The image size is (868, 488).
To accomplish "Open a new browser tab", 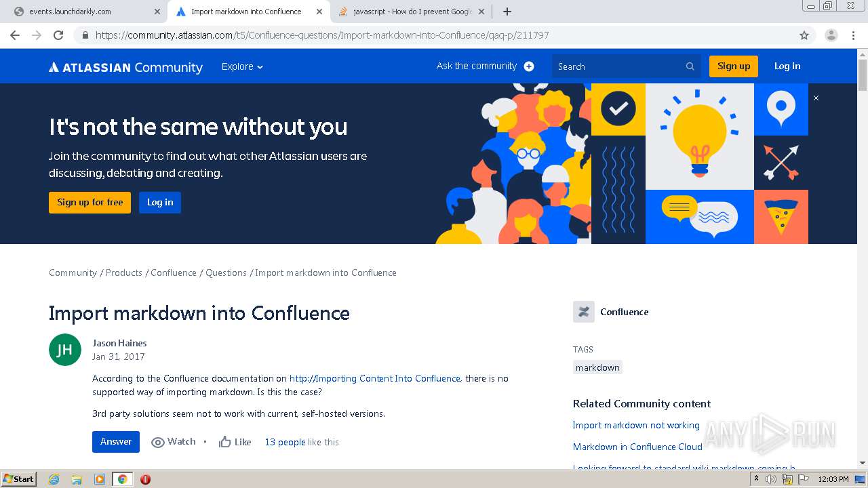I will click(507, 12).
